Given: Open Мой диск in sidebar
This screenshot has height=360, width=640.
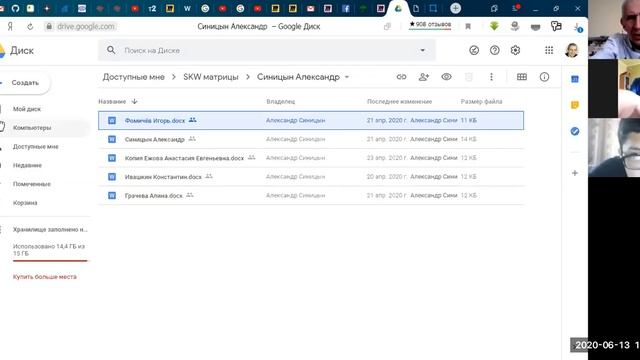Looking at the screenshot, I should point(27,109).
